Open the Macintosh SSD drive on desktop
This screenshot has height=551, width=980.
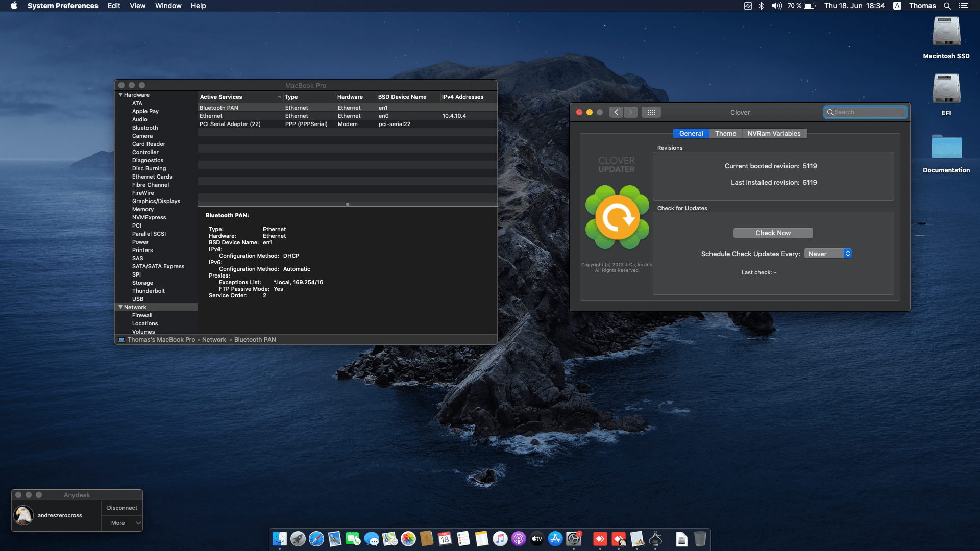coord(946,38)
